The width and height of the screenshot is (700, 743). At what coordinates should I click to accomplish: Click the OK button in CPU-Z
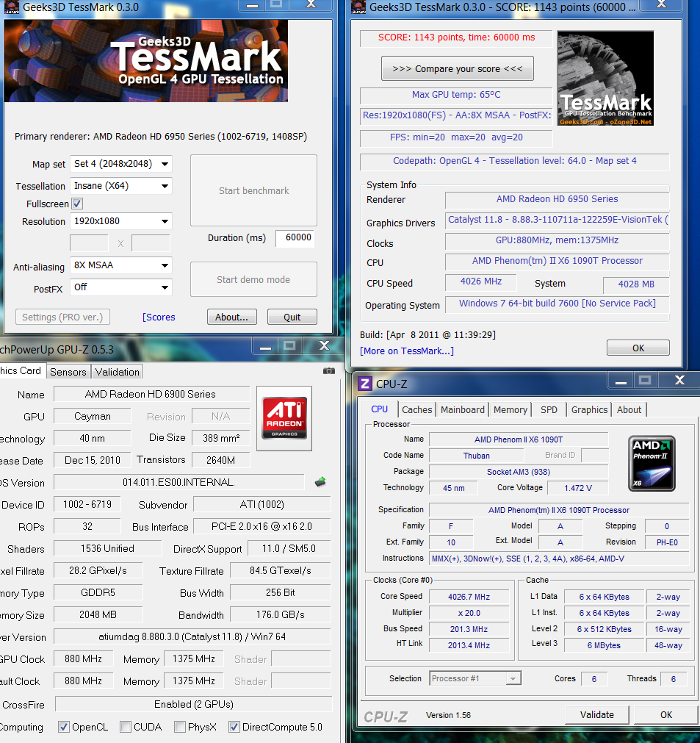[666, 714]
